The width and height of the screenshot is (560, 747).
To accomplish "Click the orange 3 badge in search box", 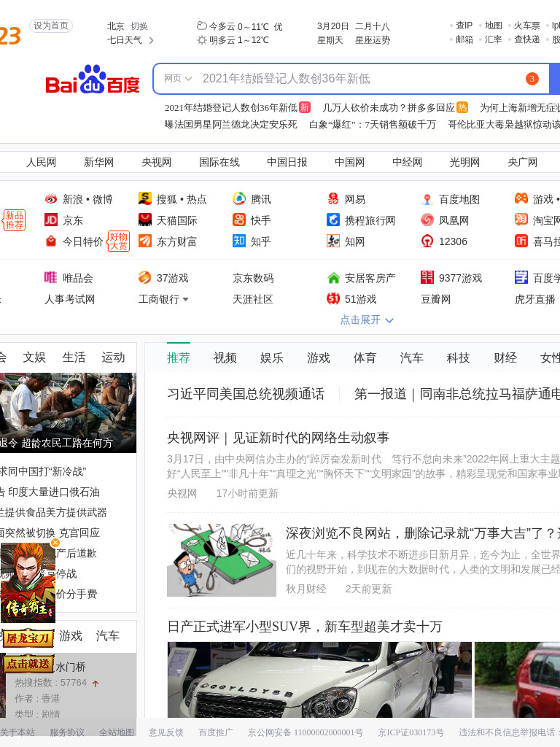I will point(532,79).
